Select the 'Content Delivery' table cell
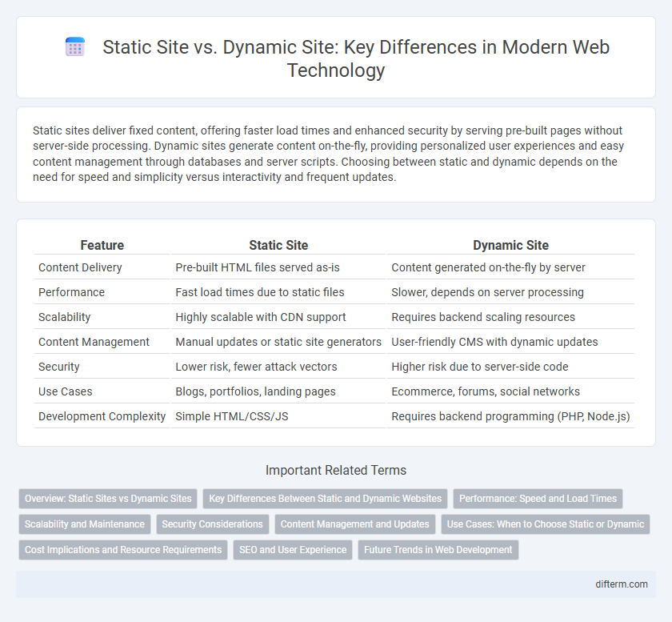Screen dimensions: 672x622 coord(102,267)
